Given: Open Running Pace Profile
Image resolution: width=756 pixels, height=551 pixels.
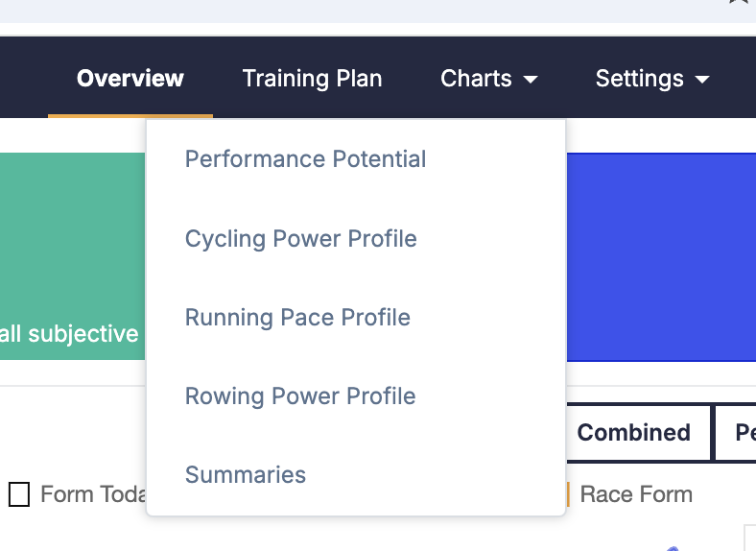Looking at the screenshot, I should coord(297,318).
